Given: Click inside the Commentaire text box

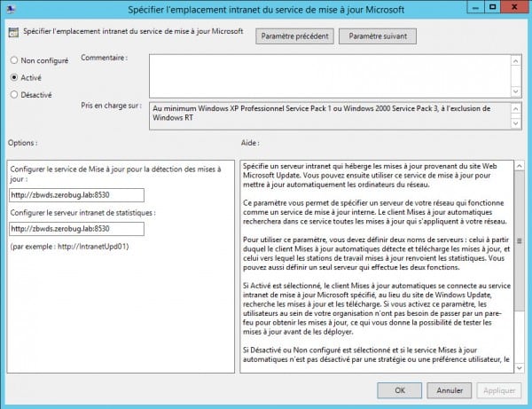Looking at the screenshot, I should pos(330,76).
